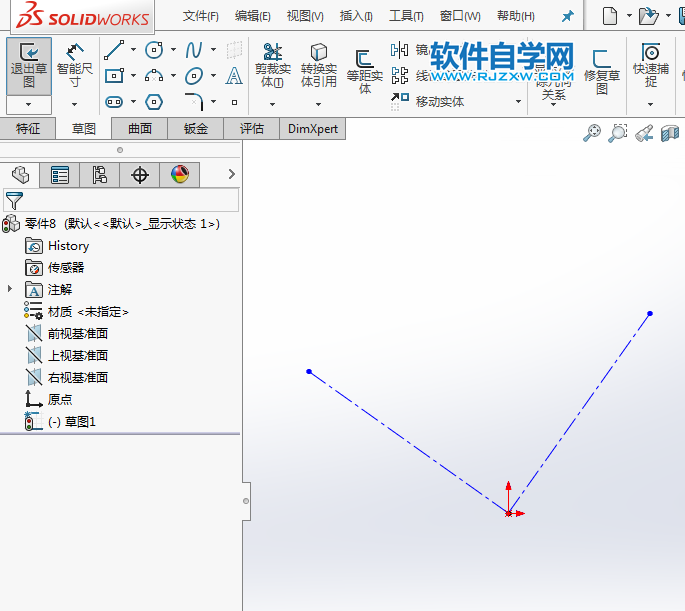Open the Arc tool dropdown arrow
The image size is (685, 611).
point(173,76)
